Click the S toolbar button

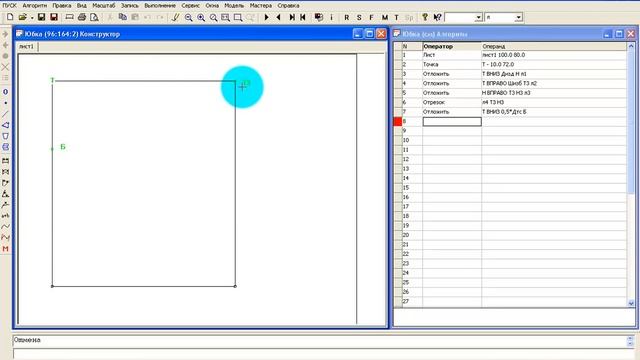pos(359,18)
